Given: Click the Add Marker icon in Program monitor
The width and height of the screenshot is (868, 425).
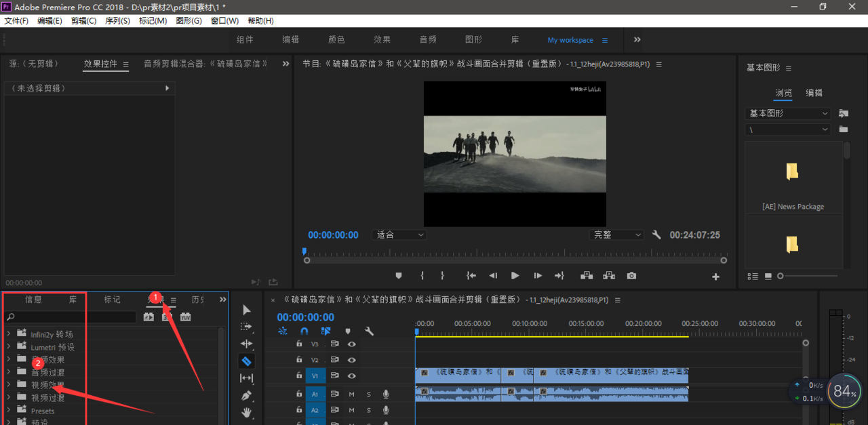Looking at the screenshot, I should (x=399, y=276).
